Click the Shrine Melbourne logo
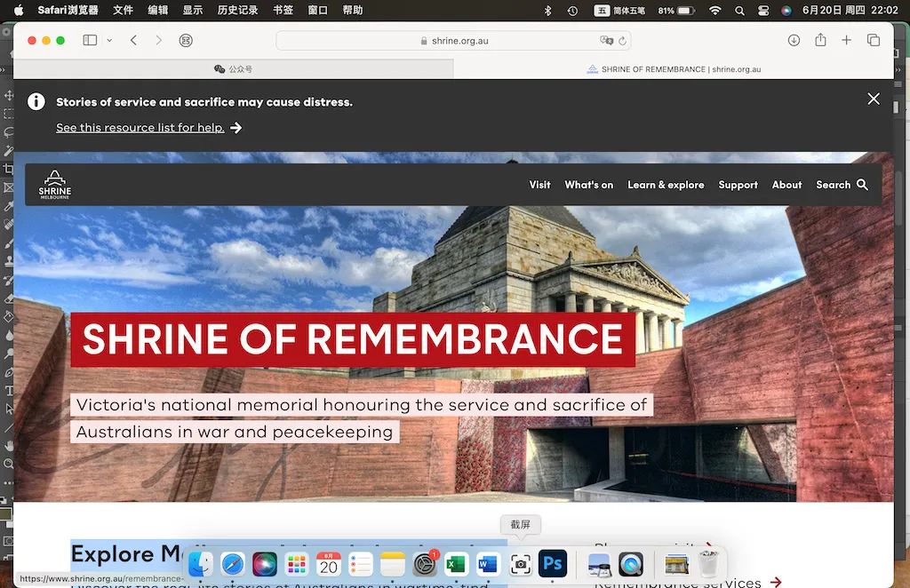This screenshot has height=588, width=910. [54, 185]
